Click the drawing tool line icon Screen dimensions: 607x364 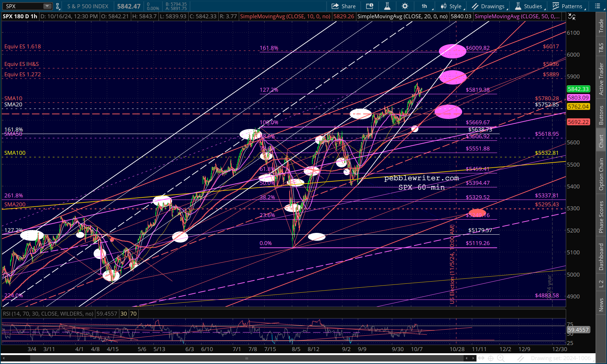point(521,358)
